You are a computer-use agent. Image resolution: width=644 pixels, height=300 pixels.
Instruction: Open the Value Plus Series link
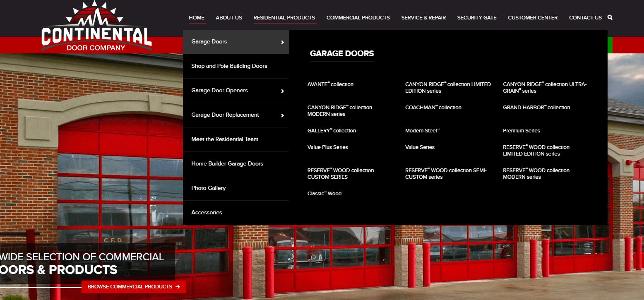[327, 147]
